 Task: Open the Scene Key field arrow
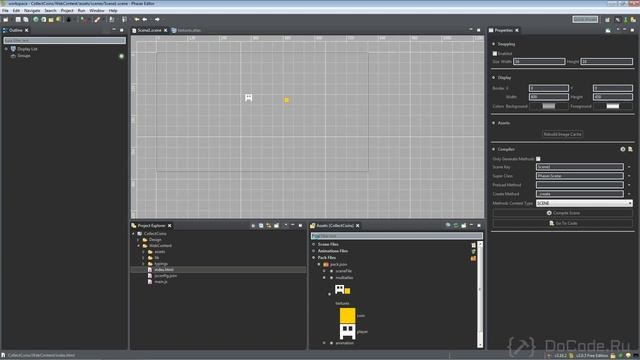(x=629, y=167)
